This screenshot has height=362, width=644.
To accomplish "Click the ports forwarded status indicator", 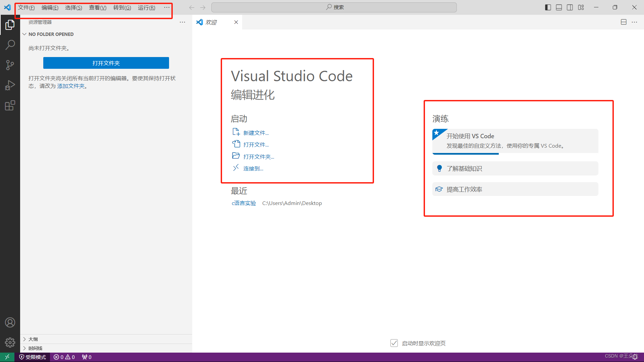I will (87, 357).
